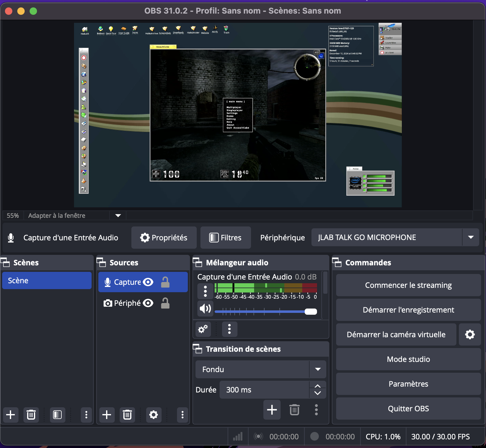Open more options in Sources panel toolbar
The width and height of the screenshot is (486, 448).
(x=182, y=415)
